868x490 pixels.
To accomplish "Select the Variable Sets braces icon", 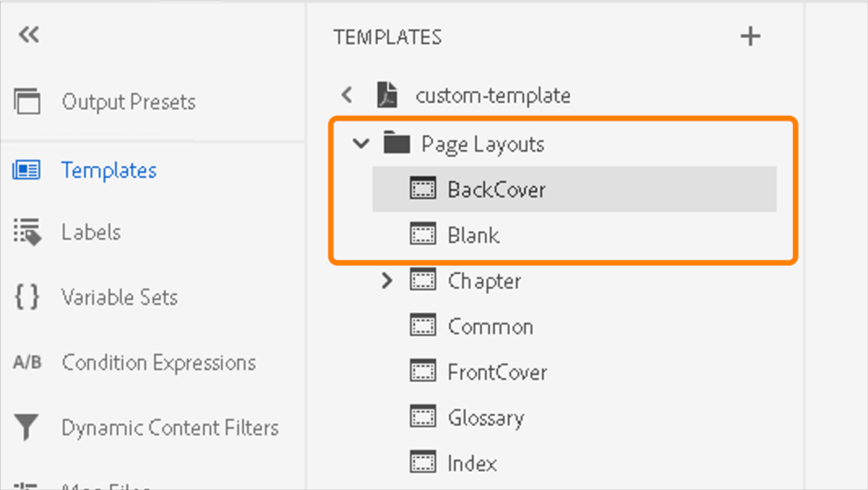I will (25, 297).
